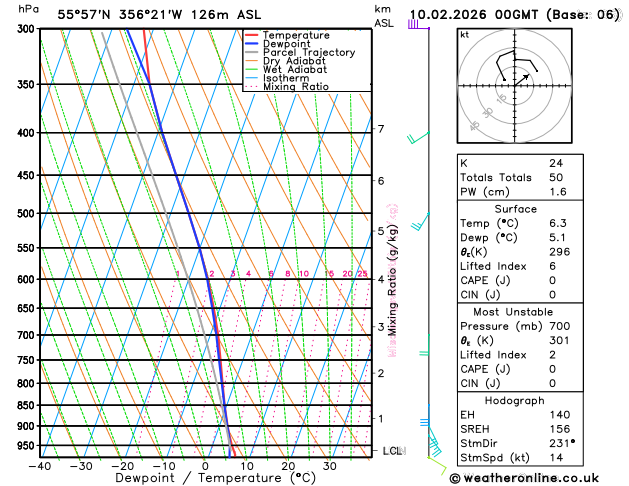Click the 'Dry Adiabat' legend entry
The width and height of the screenshot is (629, 486).
click(285, 61)
